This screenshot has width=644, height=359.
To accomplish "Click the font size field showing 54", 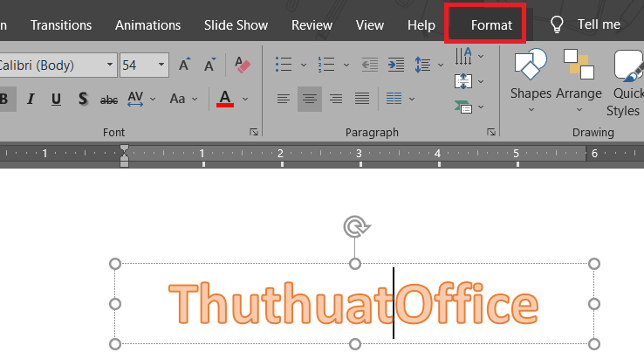I will pyautogui.click(x=138, y=65).
